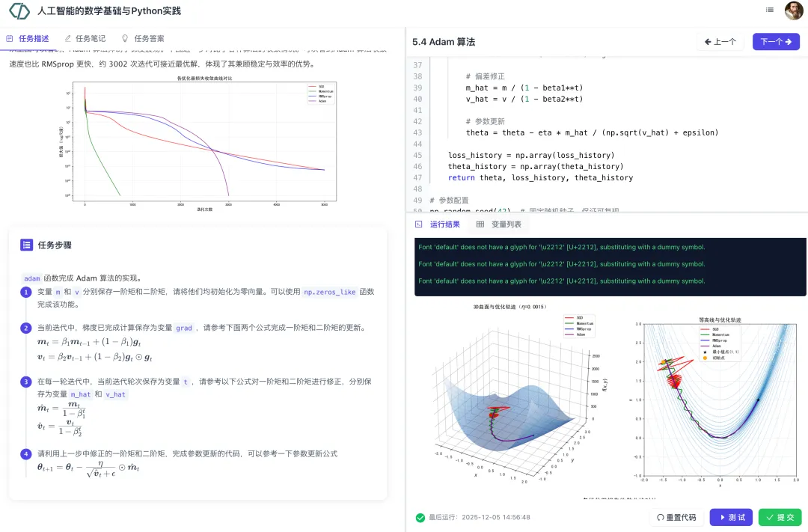The width and height of the screenshot is (808, 532).
Task: Run code with the 测试 button
Action: point(731,517)
